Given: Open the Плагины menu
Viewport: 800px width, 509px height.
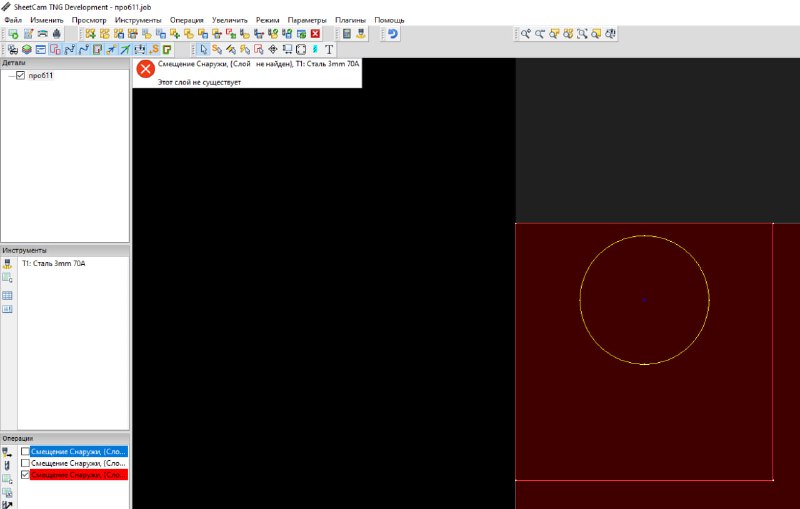Looking at the screenshot, I should (x=350, y=20).
